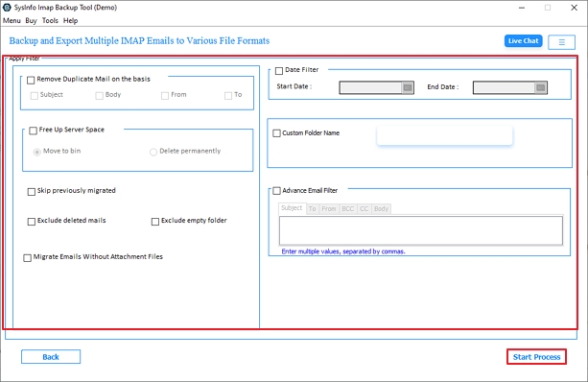Click the 'Enter multiple values, separated by commas' text

(343, 251)
